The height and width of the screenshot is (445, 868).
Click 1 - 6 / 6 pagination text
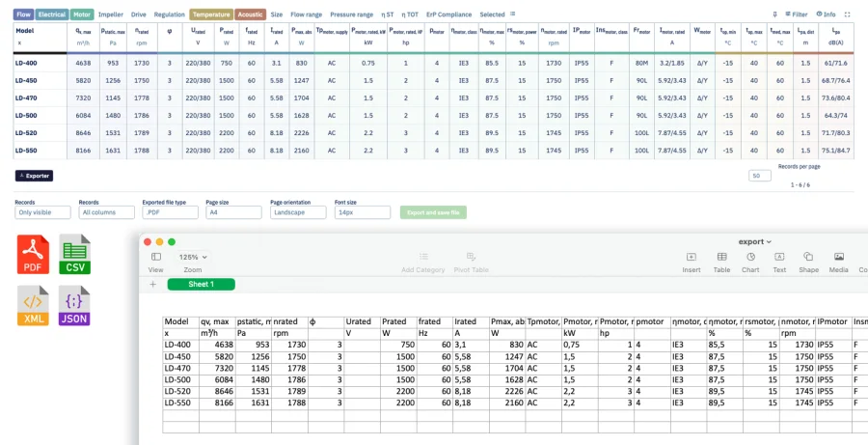tap(800, 185)
